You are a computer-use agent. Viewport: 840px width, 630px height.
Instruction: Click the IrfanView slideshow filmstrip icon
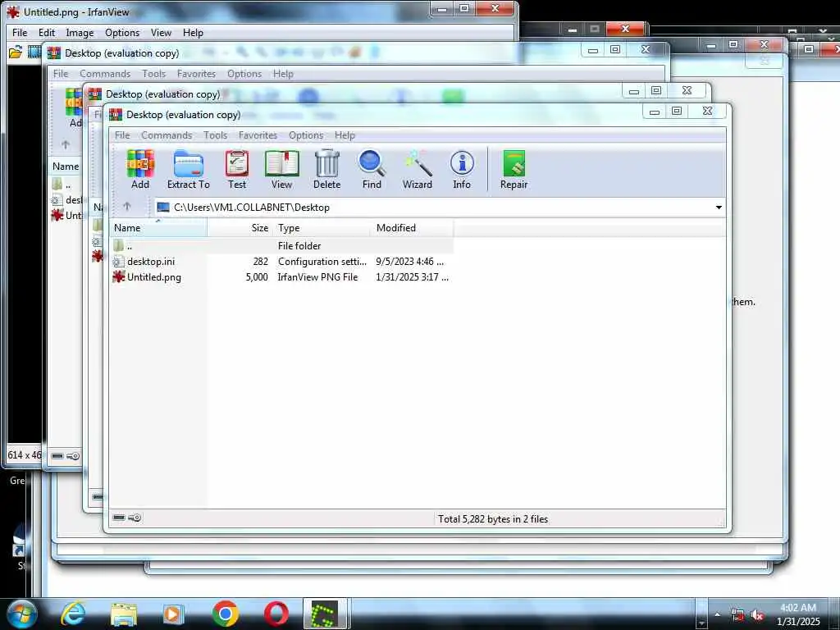34,52
